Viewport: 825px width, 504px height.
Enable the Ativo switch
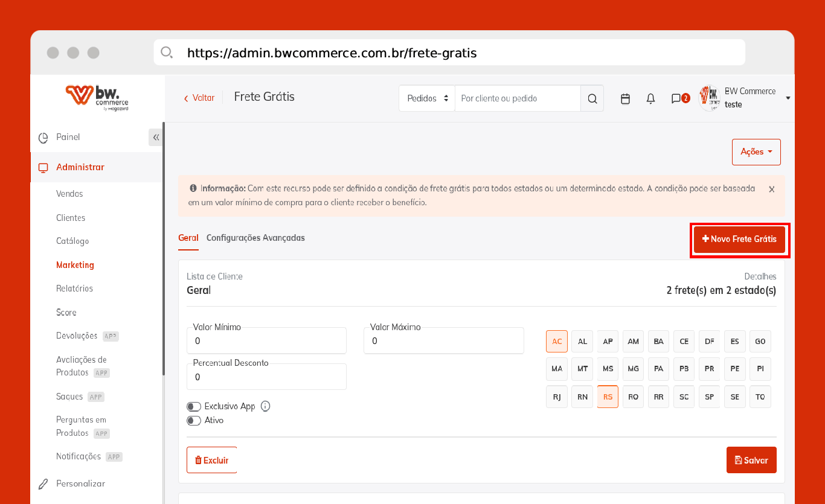(x=194, y=421)
